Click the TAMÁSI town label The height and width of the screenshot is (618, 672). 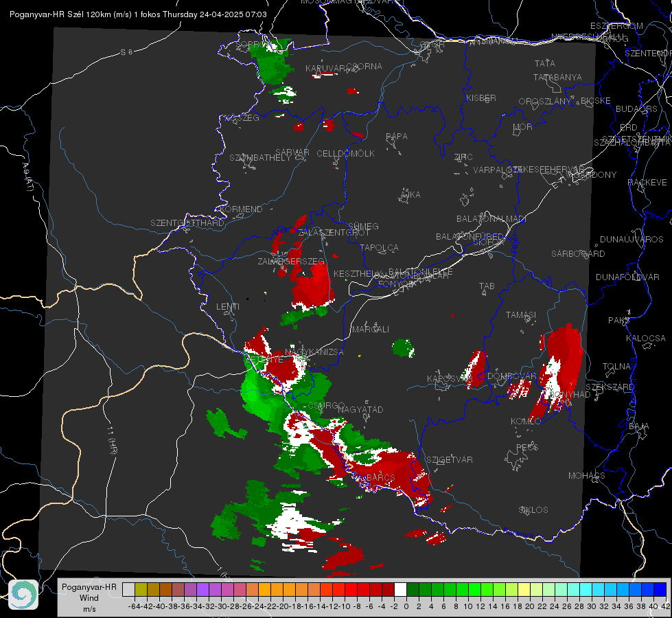pos(521,315)
